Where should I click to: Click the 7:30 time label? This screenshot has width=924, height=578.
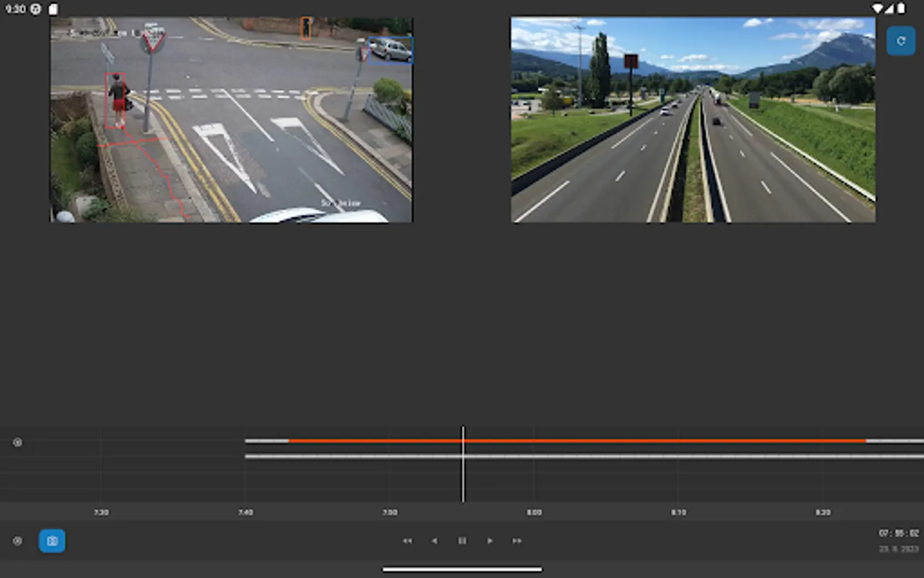click(x=100, y=512)
